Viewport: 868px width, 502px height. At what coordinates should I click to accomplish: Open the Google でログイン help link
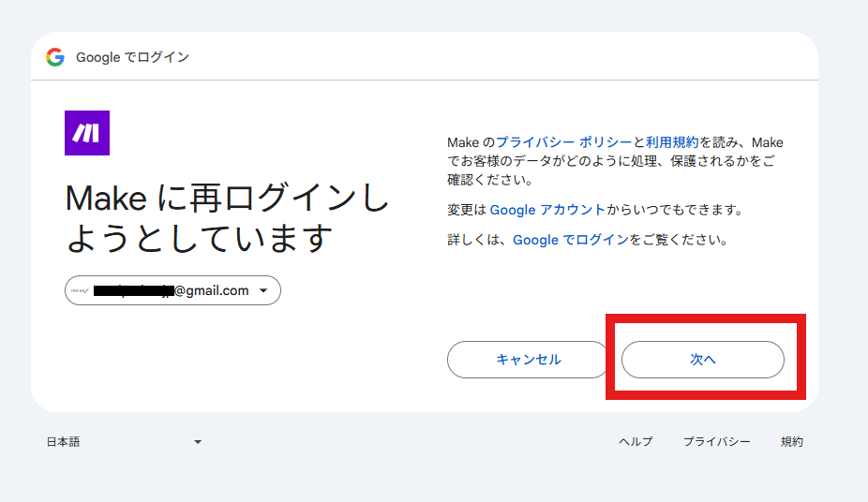click(571, 240)
